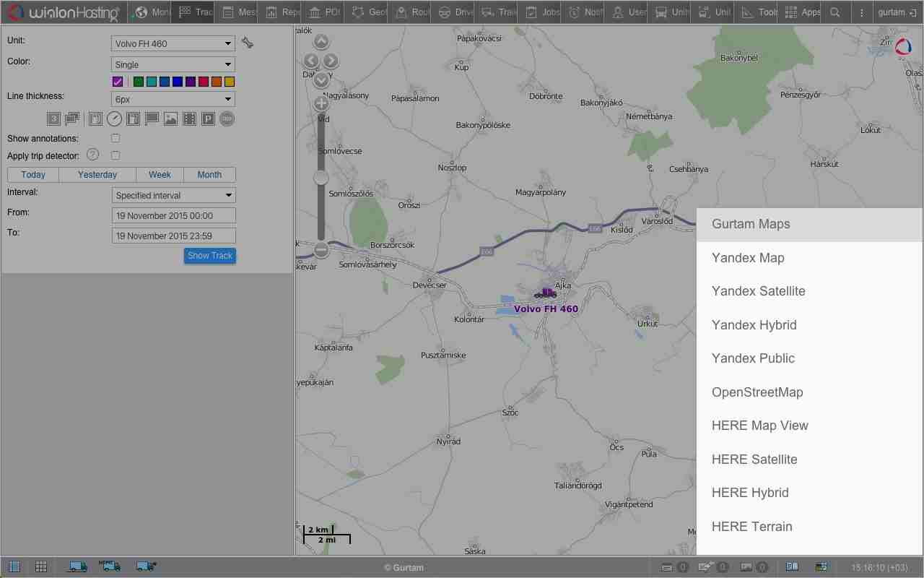924x578 pixels.
Task: Open the Interval dropdown
Action: click(x=173, y=195)
